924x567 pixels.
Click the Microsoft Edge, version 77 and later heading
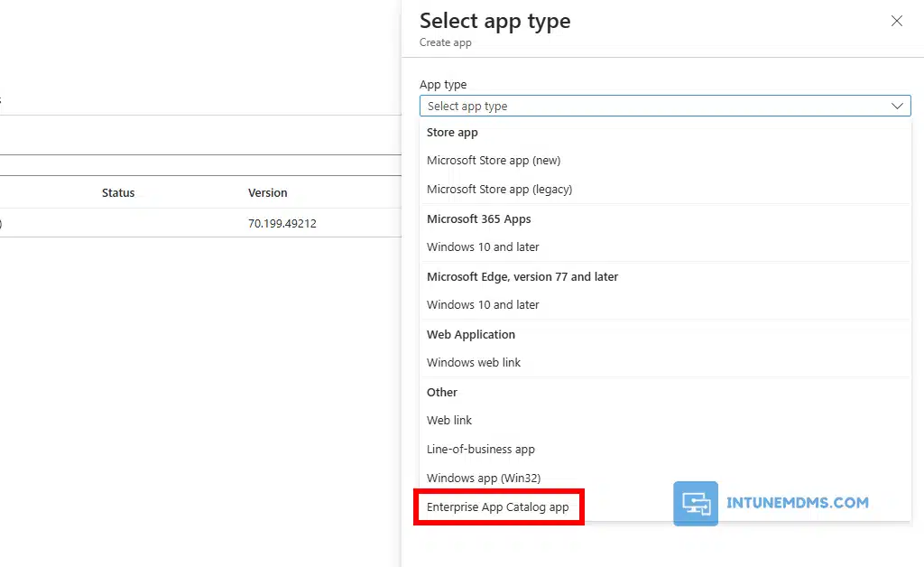[x=522, y=277]
